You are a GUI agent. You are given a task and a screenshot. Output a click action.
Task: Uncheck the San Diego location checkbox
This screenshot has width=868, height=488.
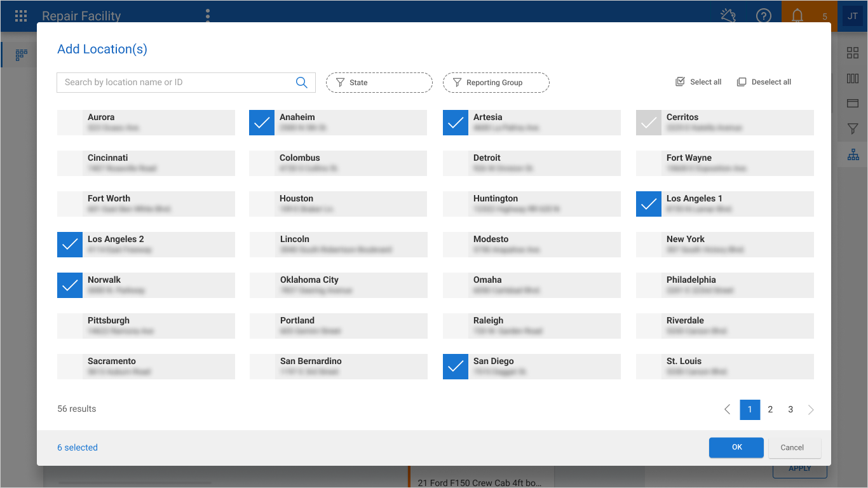tap(456, 367)
